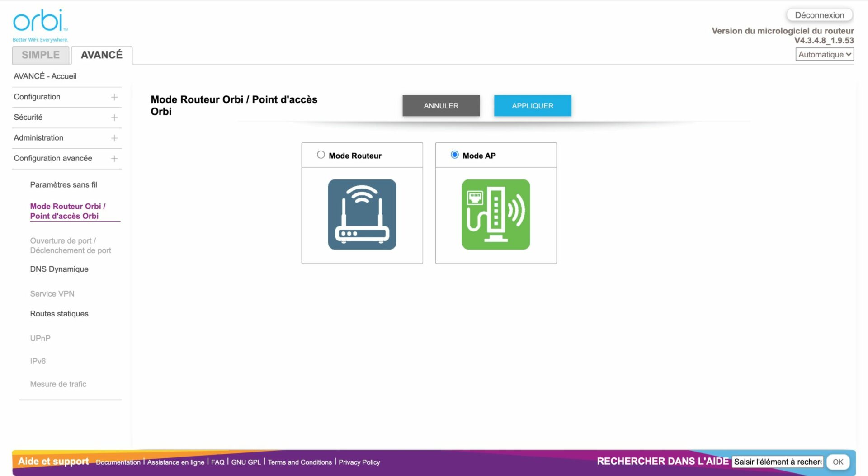Click the help search input field
This screenshot has width=868, height=476.
pos(778,462)
